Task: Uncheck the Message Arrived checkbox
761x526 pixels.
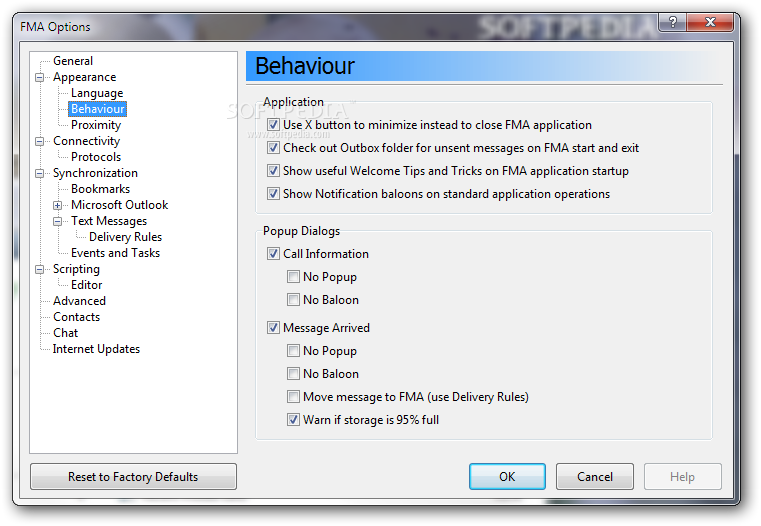Action: tap(273, 328)
